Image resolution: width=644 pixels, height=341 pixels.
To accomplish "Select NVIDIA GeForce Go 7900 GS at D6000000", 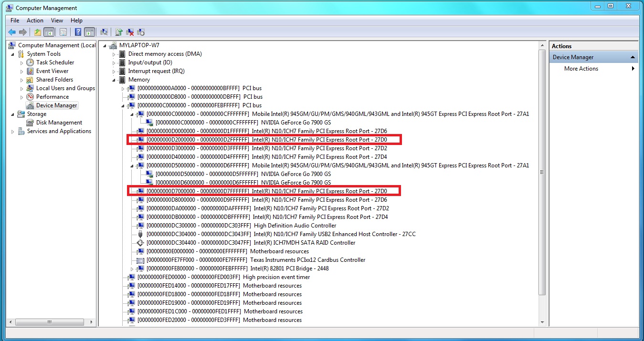I will (243, 183).
